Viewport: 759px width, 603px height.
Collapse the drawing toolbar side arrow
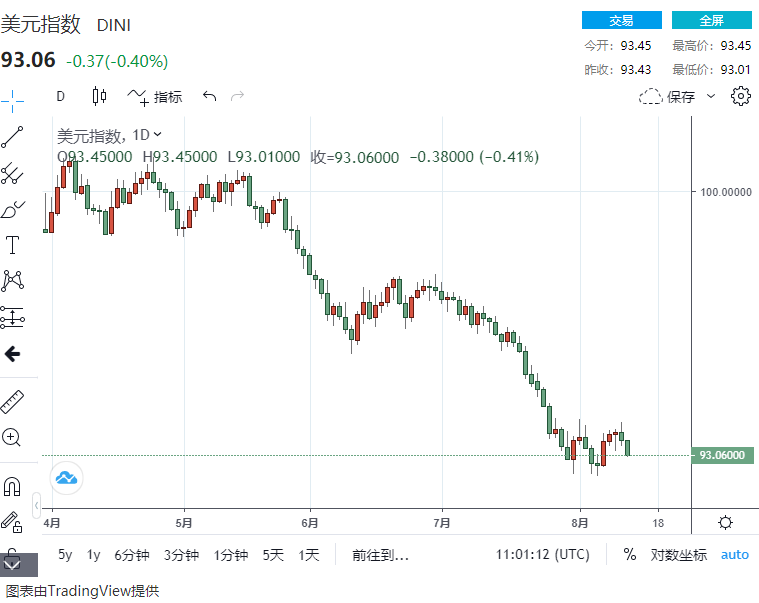36,506
